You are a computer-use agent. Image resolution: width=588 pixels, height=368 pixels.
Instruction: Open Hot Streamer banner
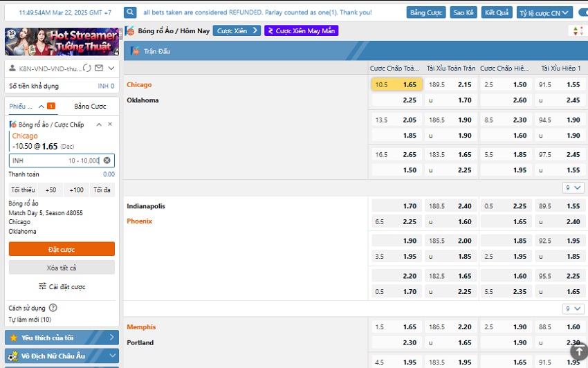[x=62, y=42]
